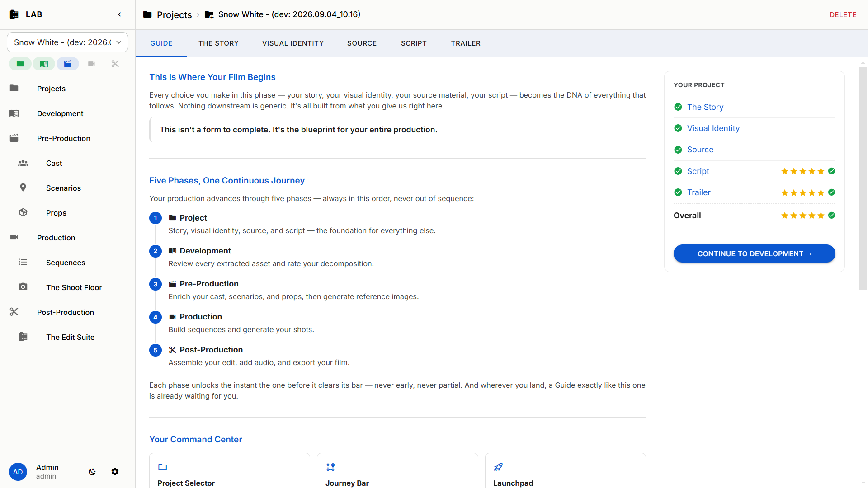Image resolution: width=868 pixels, height=488 pixels.
Task: Click CONTINUE TO DEVELOPMENT button
Action: (754, 253)
